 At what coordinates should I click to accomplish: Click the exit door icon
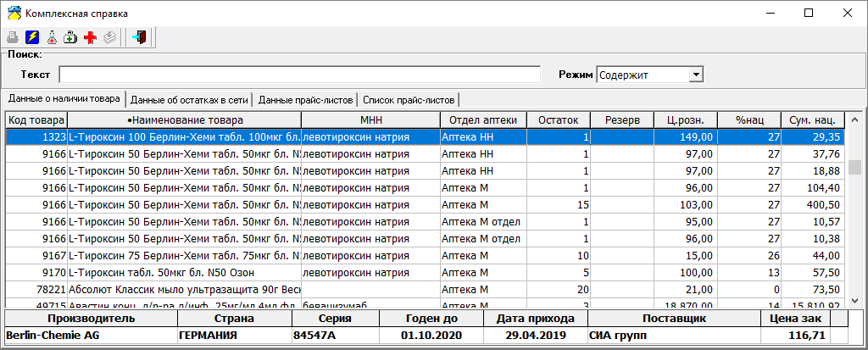tap(139, 37)
